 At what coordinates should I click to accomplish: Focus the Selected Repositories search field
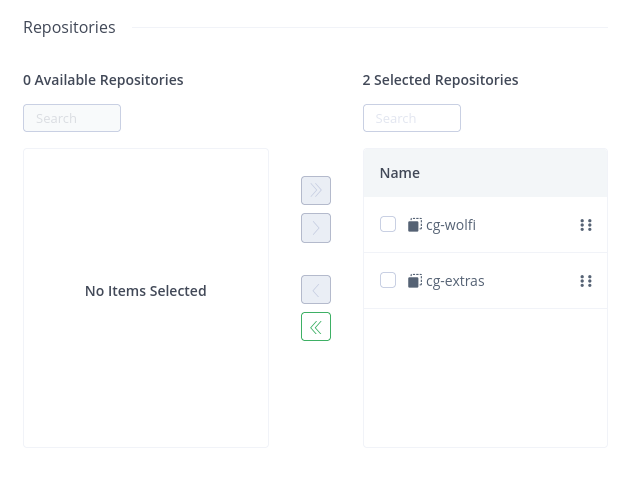[x=412, y=118]
